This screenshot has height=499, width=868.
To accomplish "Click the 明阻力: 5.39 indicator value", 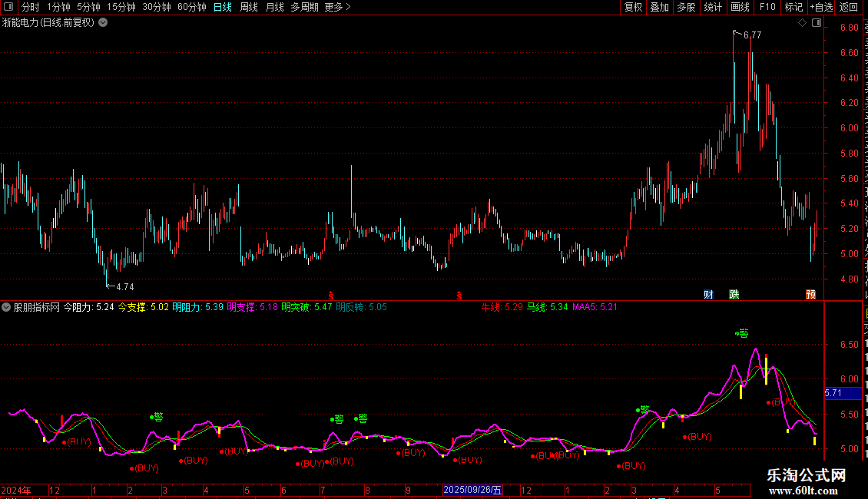I will click(197, 307).
